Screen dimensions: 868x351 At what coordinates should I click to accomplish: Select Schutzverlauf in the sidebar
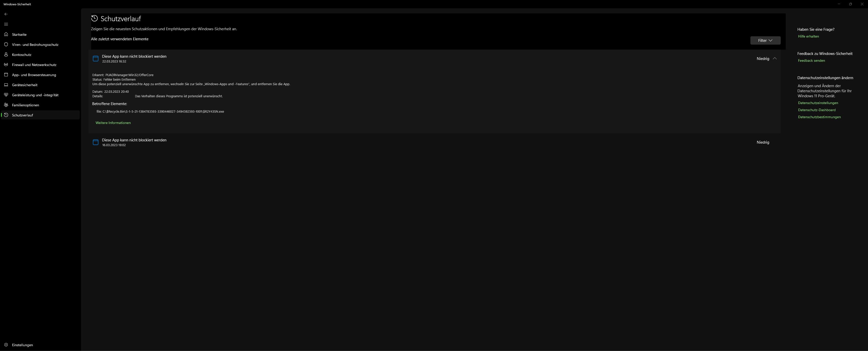(x=40, y=115)
